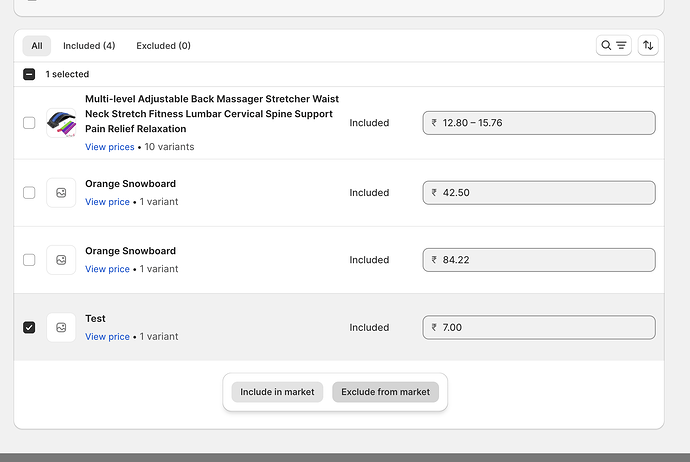The height and width of the screenshot is (462, 690).
Task: Click the 42.50 Orange Snowboard price field
Action: point(539,192)
